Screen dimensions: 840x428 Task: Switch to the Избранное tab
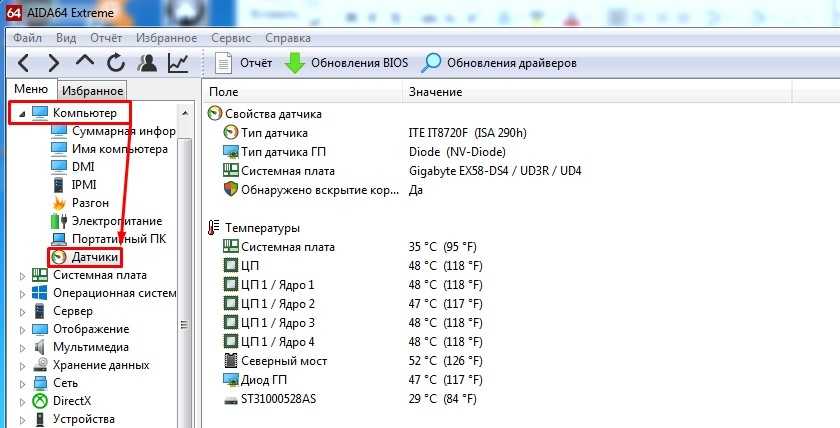92,90
